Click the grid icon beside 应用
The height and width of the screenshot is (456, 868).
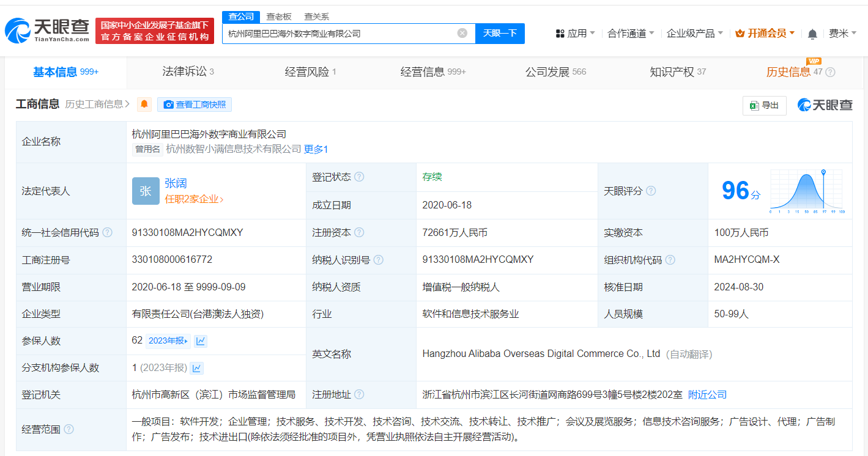(560, 33)
